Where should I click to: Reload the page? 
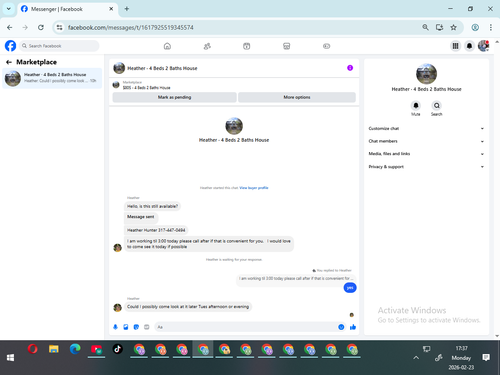[41, 27]
